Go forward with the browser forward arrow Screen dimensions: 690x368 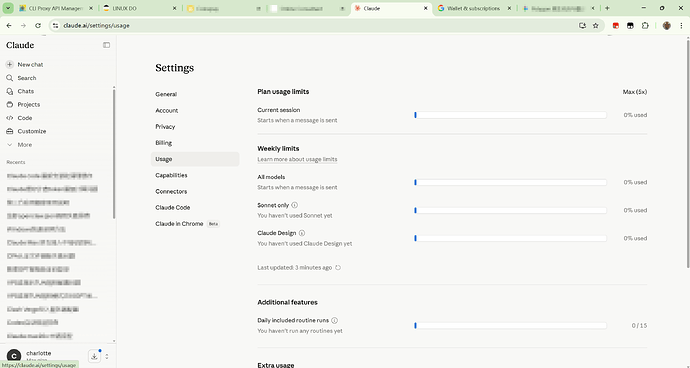pyautogui.click(x=23, y=26)
